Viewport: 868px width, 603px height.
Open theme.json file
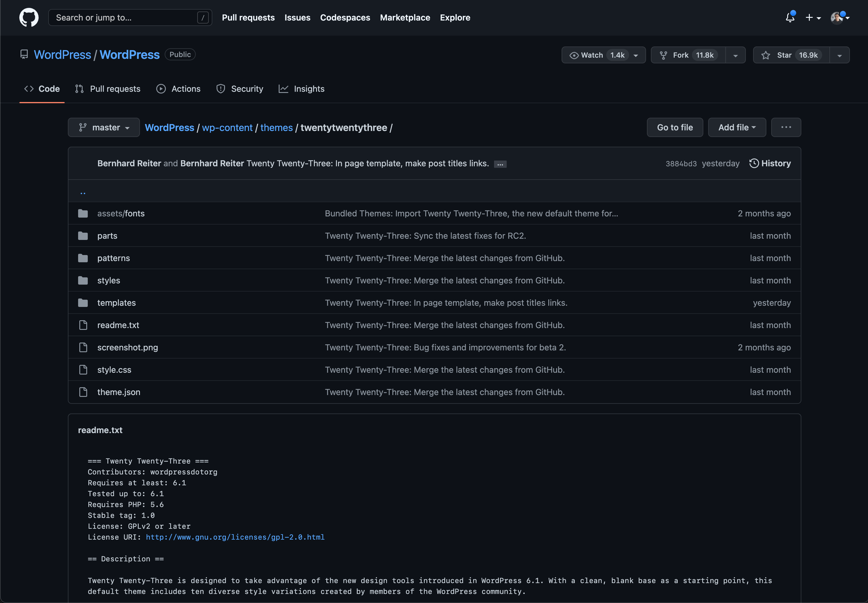point(119,392)
